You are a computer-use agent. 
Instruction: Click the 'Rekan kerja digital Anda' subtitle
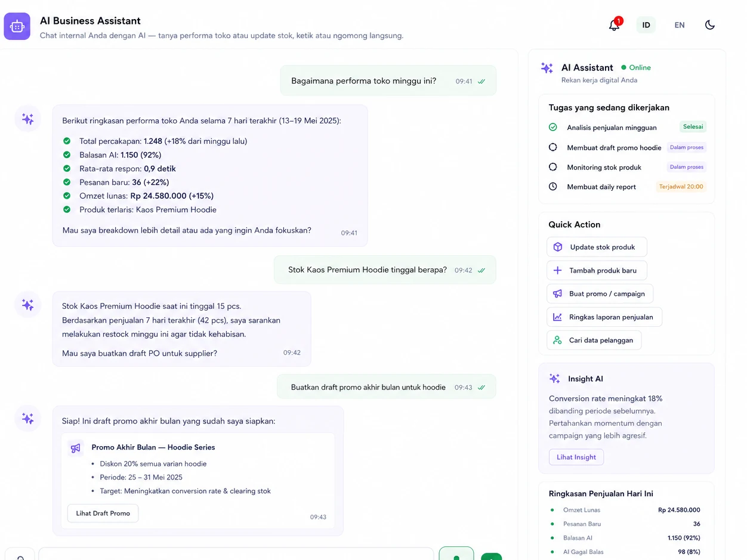[x=599, y=81]
